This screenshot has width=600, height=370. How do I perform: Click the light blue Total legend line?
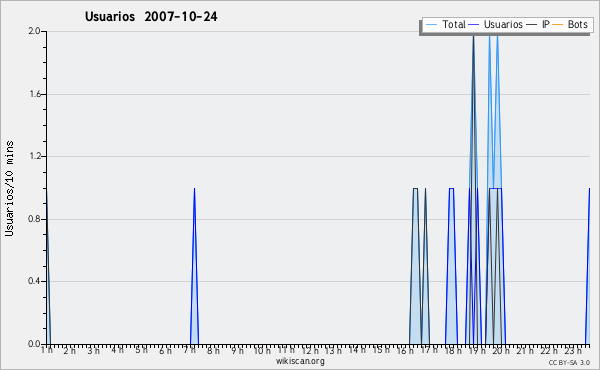pos(431,25)
